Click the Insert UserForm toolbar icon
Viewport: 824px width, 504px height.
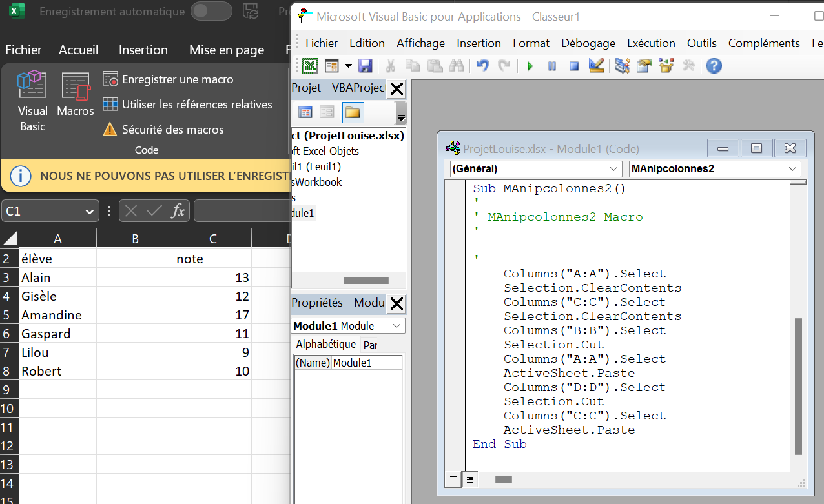click(x=331, y=66)
